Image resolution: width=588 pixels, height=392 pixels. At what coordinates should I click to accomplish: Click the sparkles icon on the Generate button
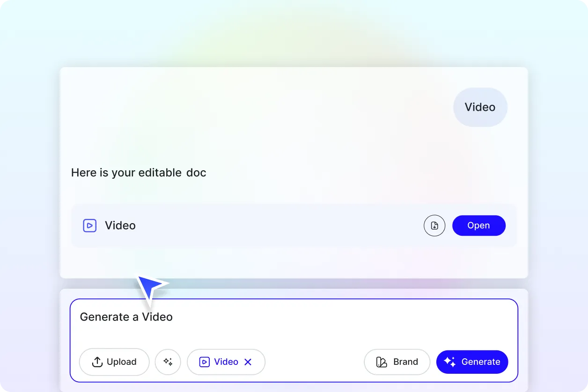point(450,362)
